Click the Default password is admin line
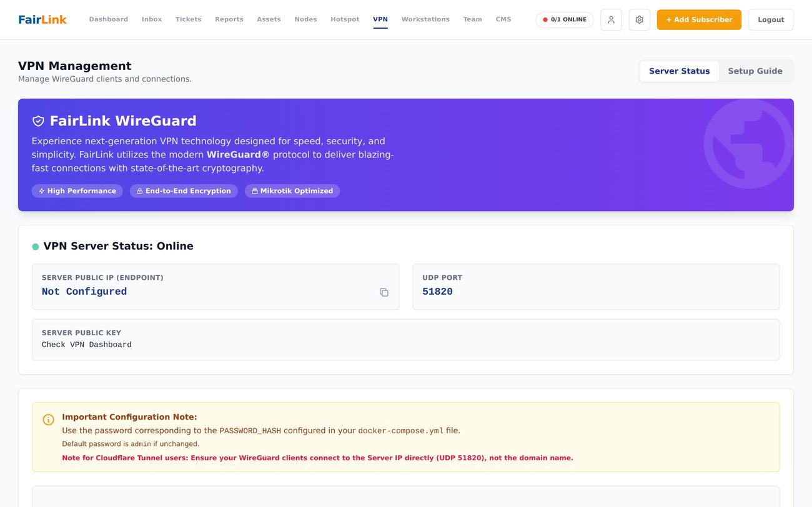 (131, 444)
